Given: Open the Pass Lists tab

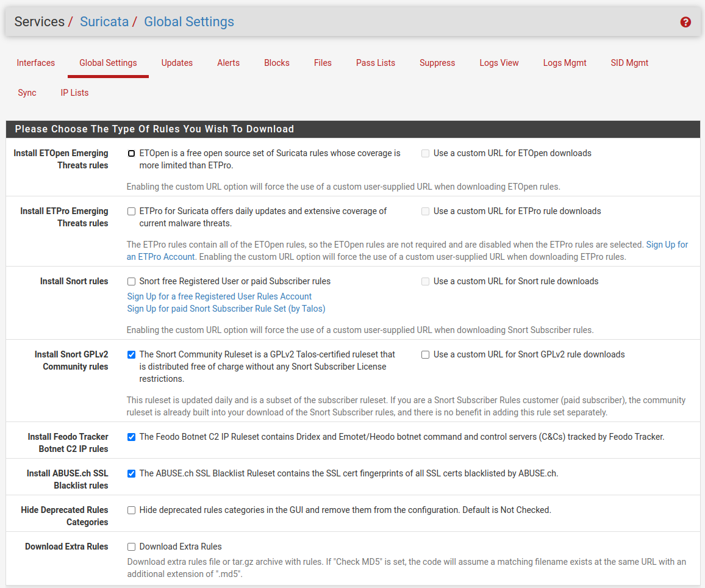Looking at the screenshot, I should [375, 63].
